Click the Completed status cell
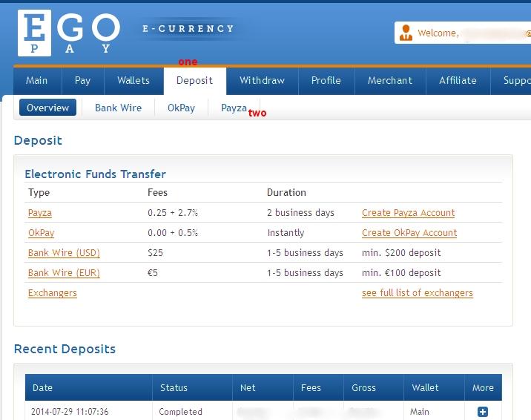 pos(180,412)
